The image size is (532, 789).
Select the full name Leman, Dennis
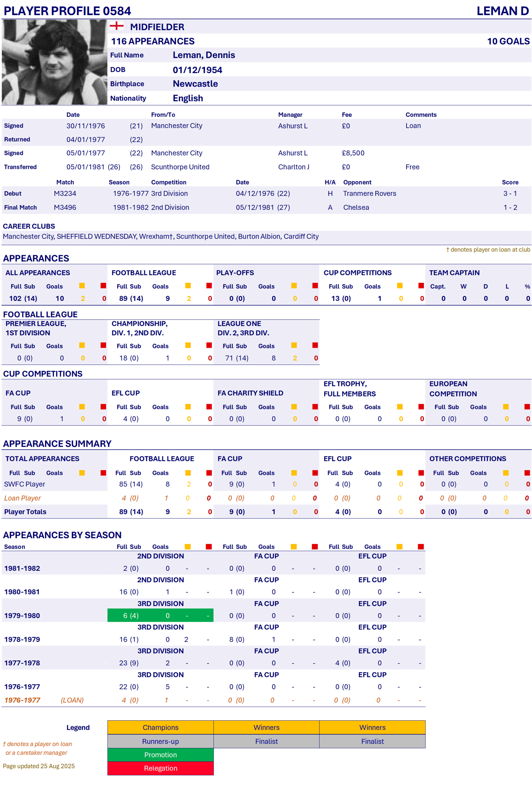click(x=204, y=55)
